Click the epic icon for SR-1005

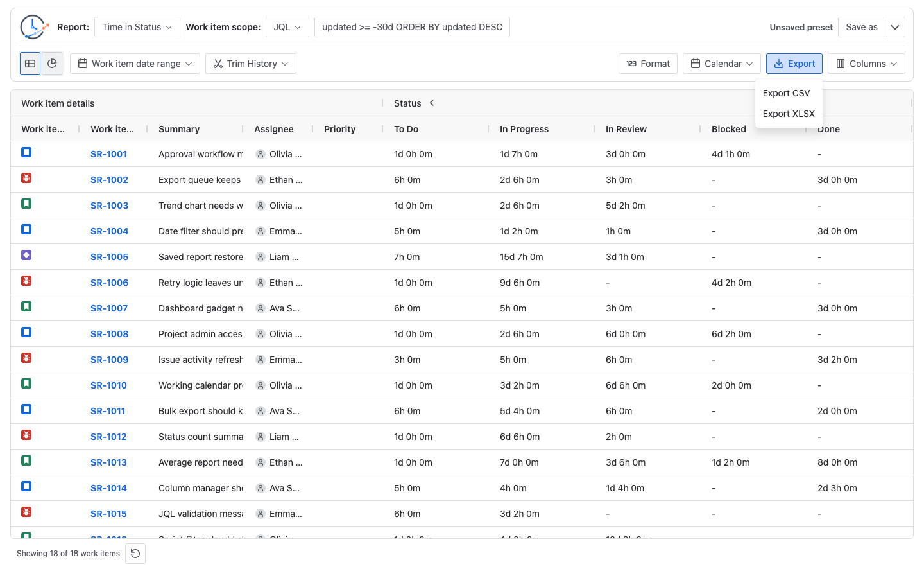click(26, 255)
